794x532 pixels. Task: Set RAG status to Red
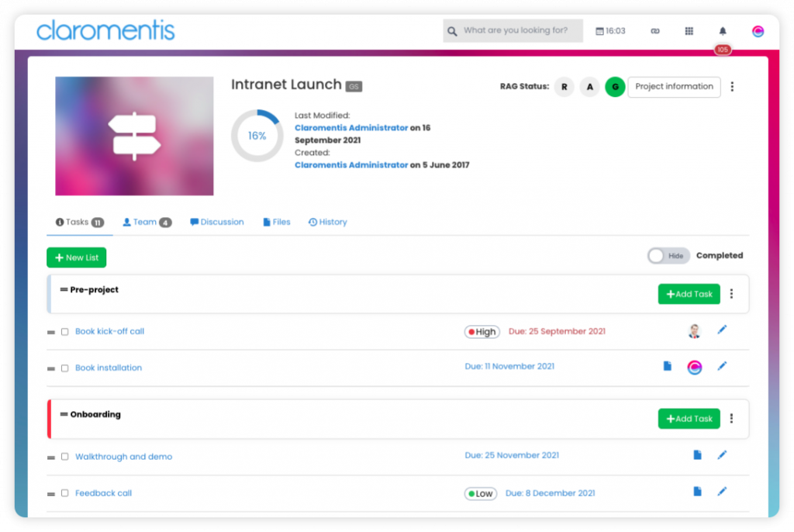click(564, 87)
